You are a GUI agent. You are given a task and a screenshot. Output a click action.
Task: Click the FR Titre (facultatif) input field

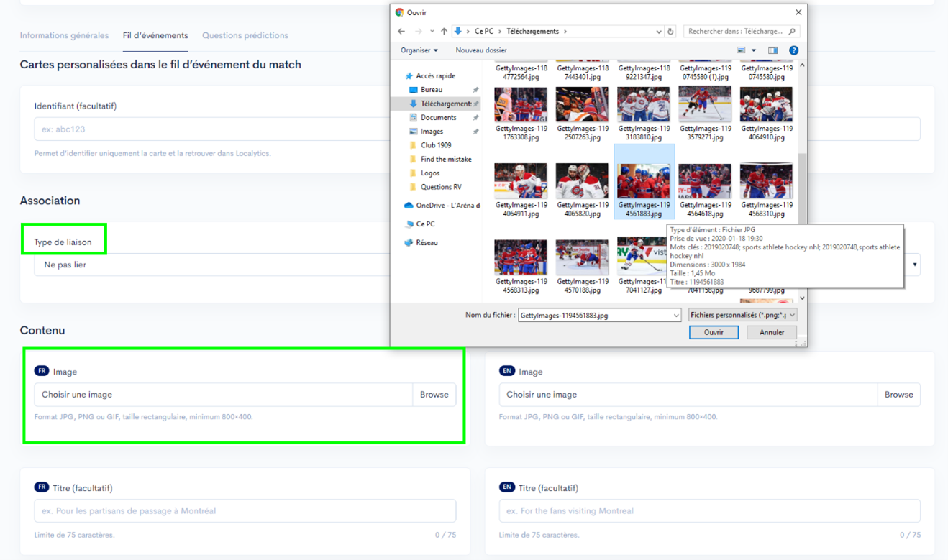[245, 511]
